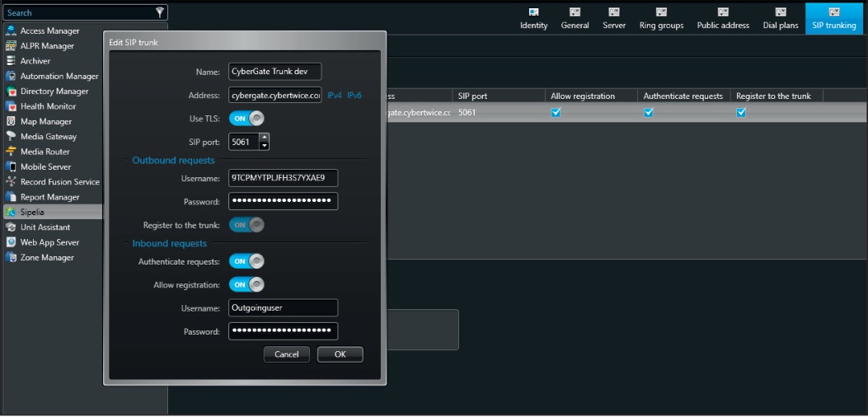Click the Cancel button
This screenshot has height=417, width=868.
pos(286,354)
